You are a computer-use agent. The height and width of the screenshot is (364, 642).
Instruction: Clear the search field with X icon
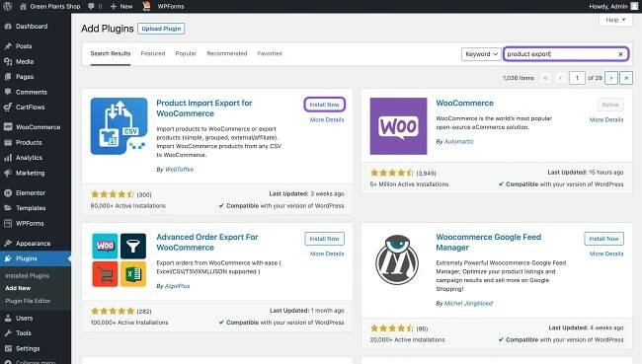click(620, 54)
